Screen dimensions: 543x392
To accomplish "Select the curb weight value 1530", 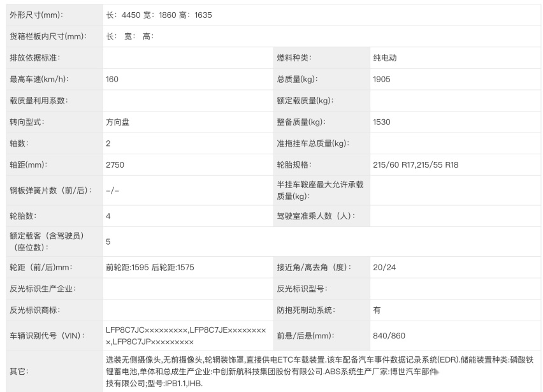I will pyautogui.click(x=382, y=122).
